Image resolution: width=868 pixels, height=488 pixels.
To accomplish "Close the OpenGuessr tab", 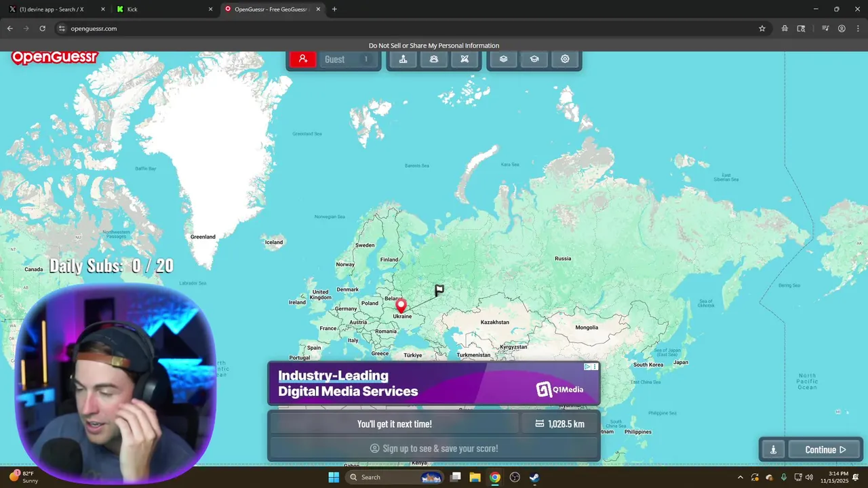I will coord(318,9).
